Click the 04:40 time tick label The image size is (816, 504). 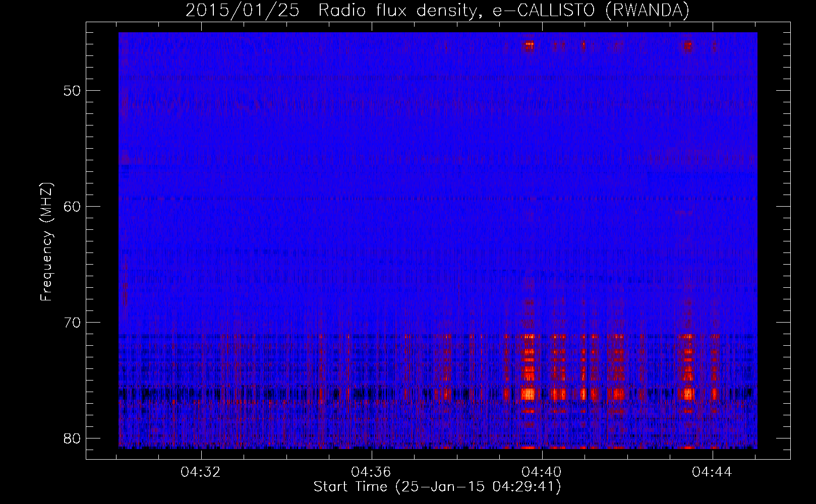(x=542, y=472)
